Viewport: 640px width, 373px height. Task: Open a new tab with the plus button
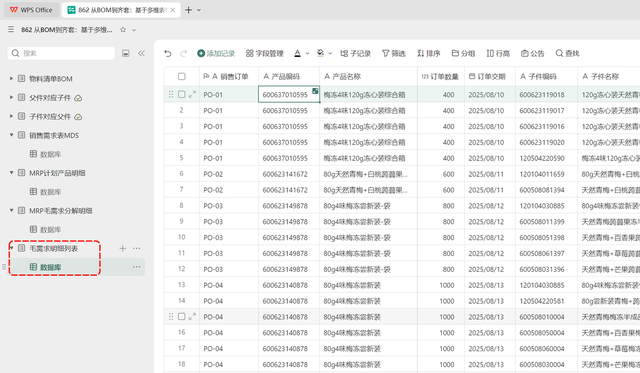[189, 10]
